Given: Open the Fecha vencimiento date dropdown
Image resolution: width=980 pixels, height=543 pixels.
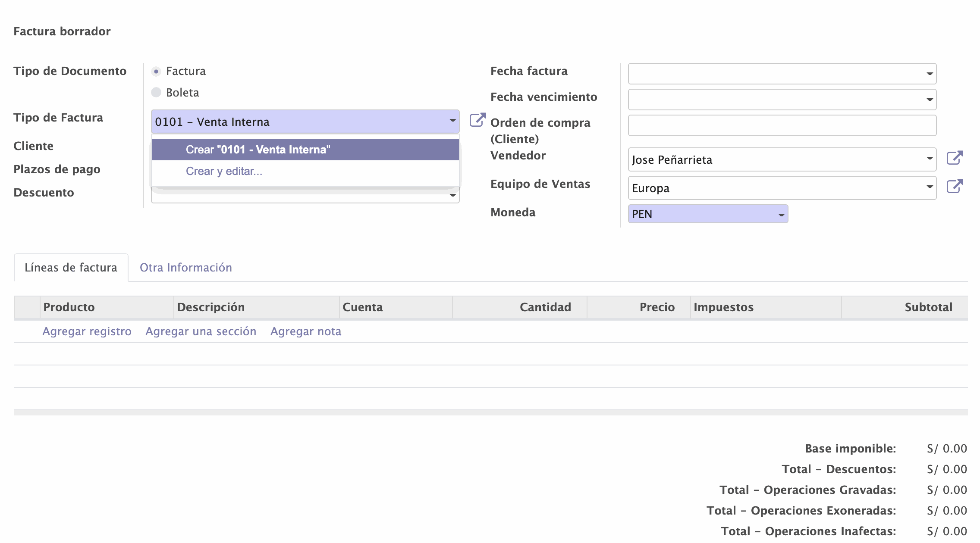Looking at the screenshot, I should coord(930,100).
